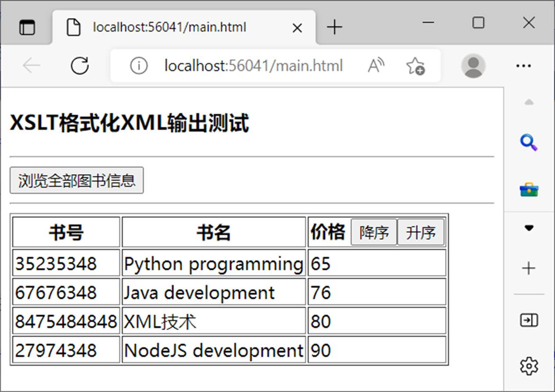Open sidebar settings gear
555x392 pixels.
pyautogui.click(x=529, y=366)
